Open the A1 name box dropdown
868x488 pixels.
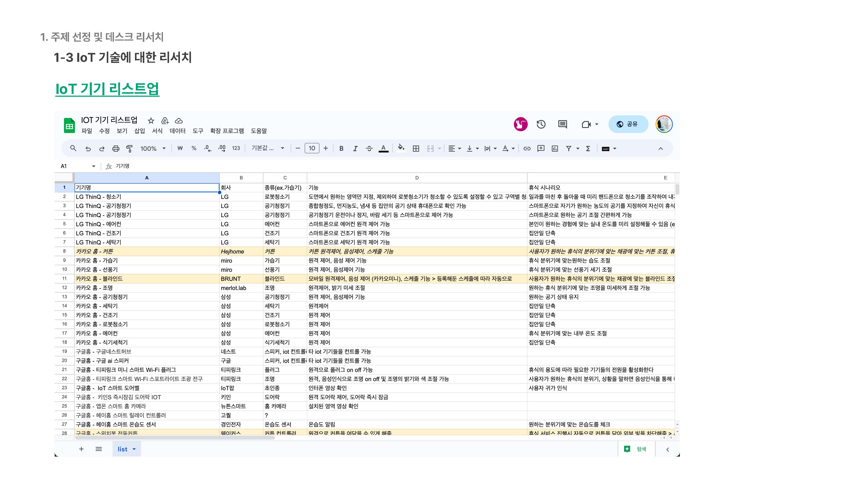[x=93, y=166]
